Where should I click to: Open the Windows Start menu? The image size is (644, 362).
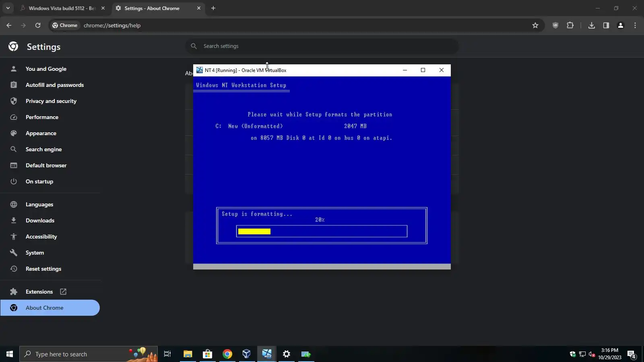(x=10, y=354)
